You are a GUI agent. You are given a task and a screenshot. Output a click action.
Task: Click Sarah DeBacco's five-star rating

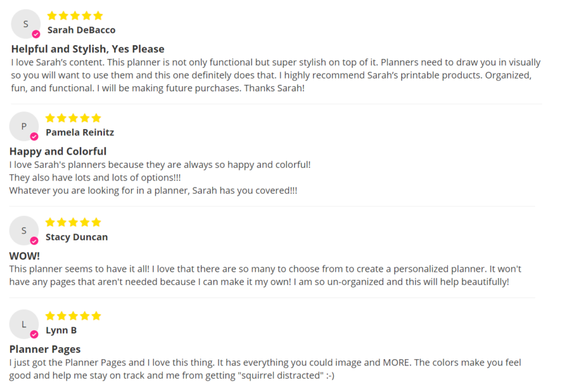[75, 16]
